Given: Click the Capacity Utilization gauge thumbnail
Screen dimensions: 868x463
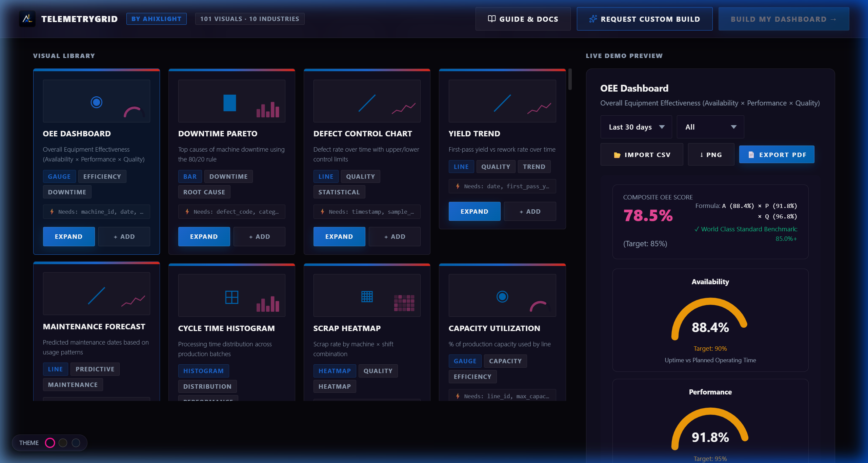Looking at the screenshot, I should (502, 295).
